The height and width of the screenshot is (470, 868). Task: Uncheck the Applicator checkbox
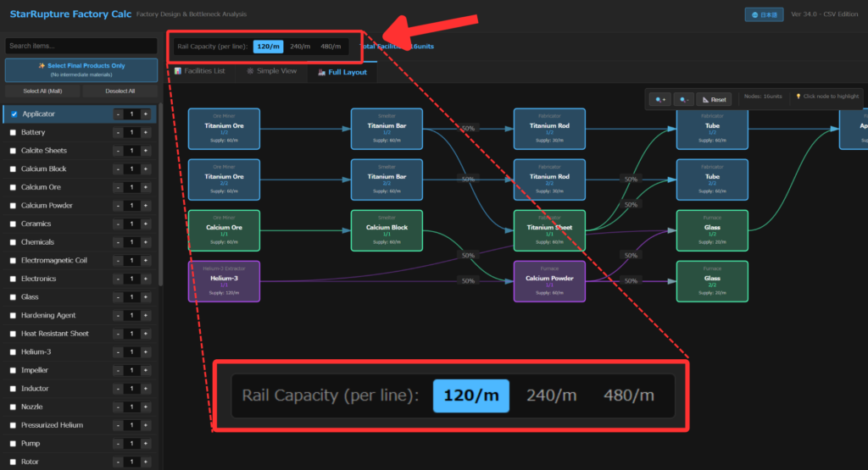click(x=13, y=114)
